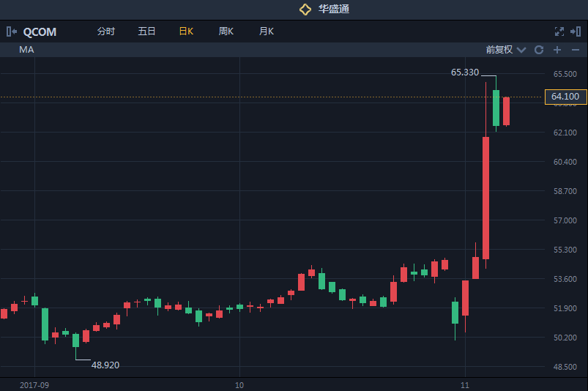Select the 五日 five-day tab
The width and height of the screenshot is (588, 391).
146,31
